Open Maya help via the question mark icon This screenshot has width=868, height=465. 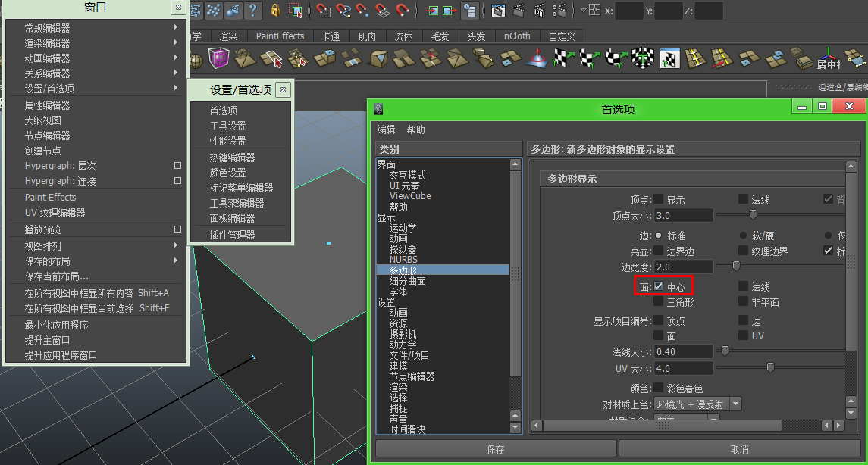pos(254,11)
